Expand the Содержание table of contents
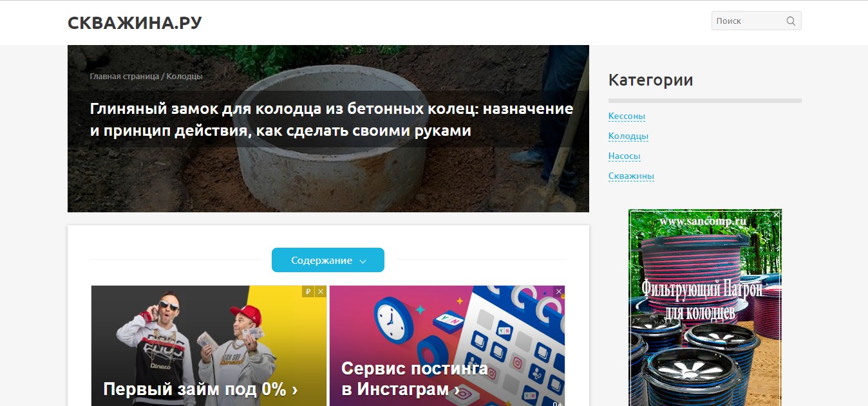Viewport: 868px width, 406px height. [x=328, y=260]
